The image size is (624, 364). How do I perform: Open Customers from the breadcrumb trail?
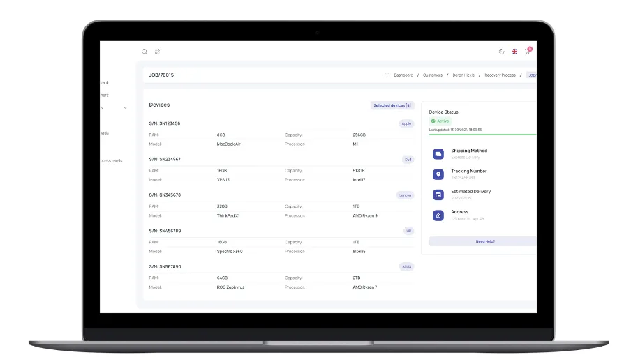433,75
